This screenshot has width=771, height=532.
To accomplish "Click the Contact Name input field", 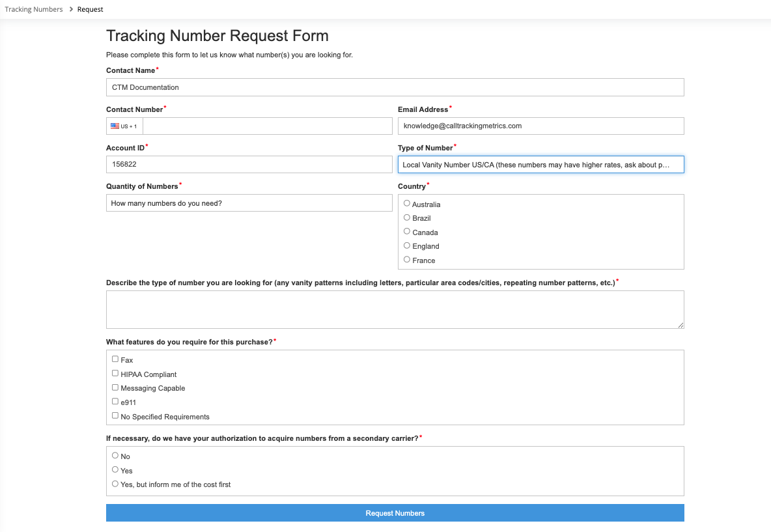I will pos(395,87).
